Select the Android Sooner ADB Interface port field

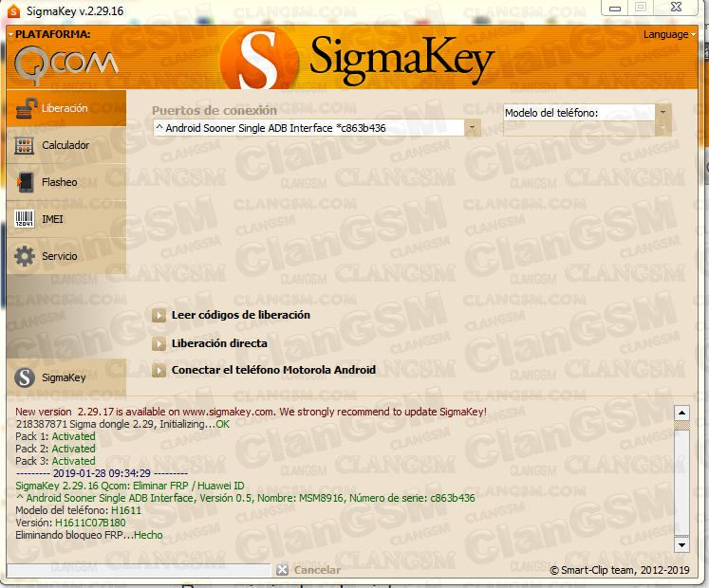click(308, 128)
